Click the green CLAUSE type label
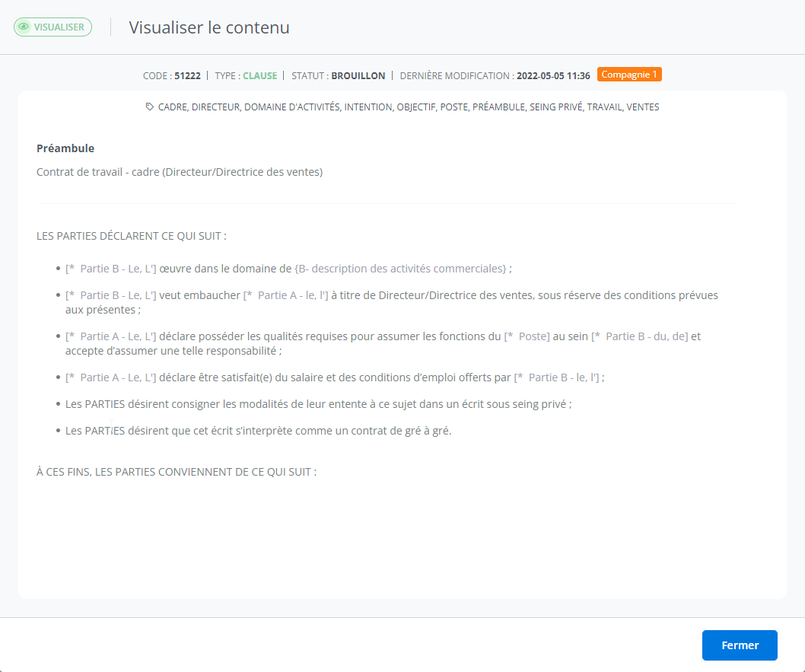 tap(259, 75)
